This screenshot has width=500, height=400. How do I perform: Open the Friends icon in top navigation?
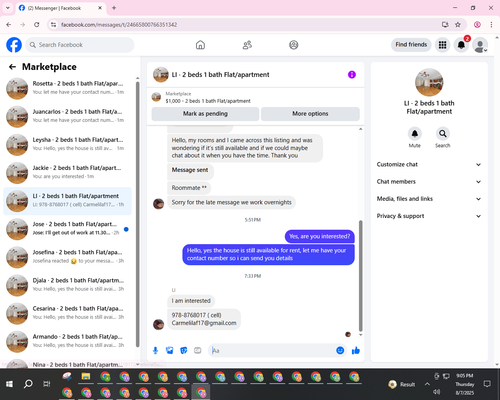pyautogui.click(x=247, y=45)
